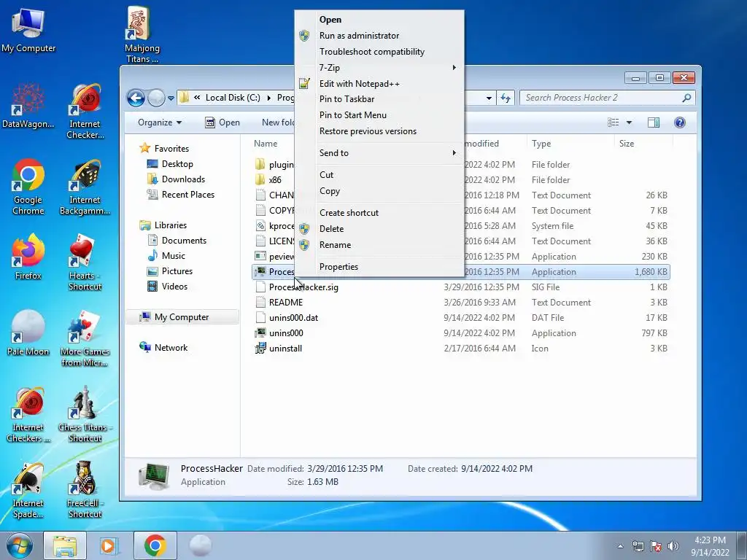Open My Computer desktop icon
Viewport: 747px width, 560px height.
tap(28, 29)
